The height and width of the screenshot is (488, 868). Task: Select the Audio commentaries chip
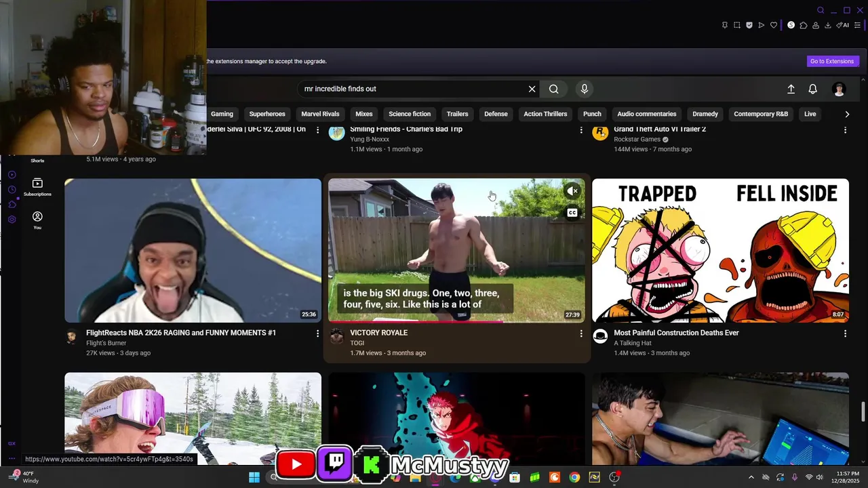point(647,114)
